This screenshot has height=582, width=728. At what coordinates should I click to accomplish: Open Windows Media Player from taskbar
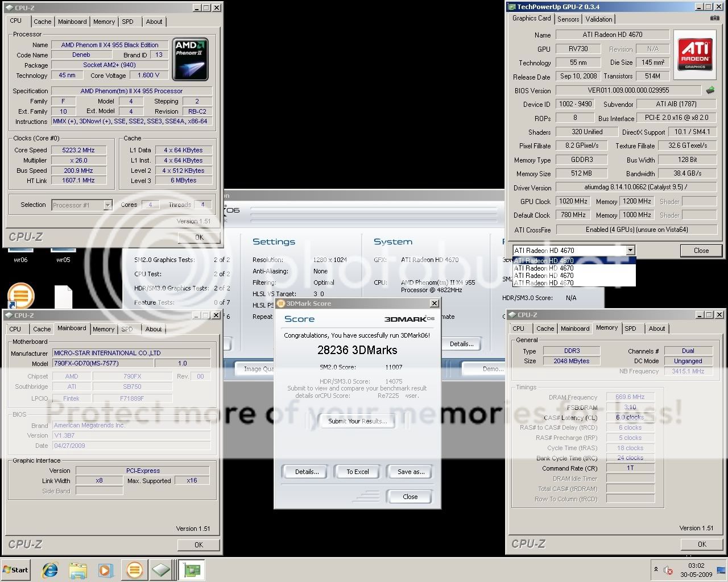tap(105, 570)
